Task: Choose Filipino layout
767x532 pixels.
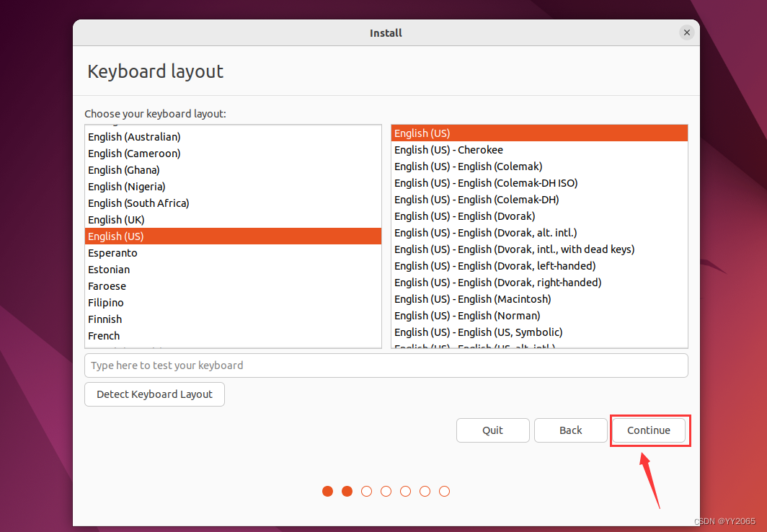Action: tap(233, 303)
